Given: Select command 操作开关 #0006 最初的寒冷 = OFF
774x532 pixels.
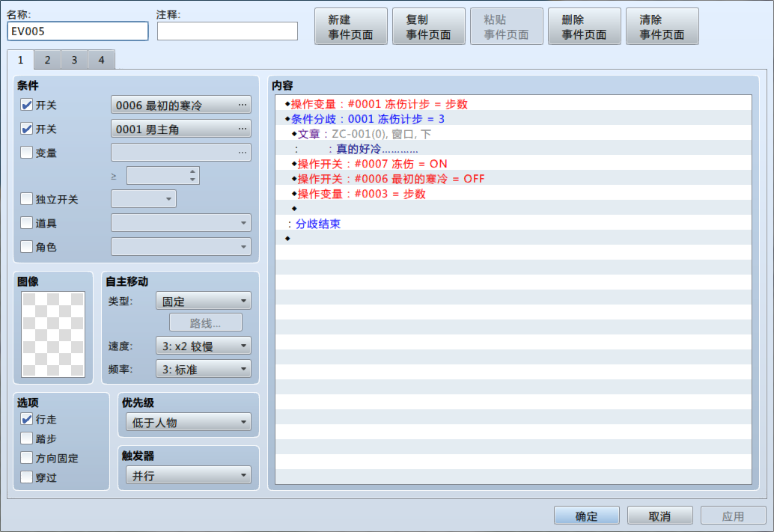Looking at the screenshot, I should click(x=514, y=179).
